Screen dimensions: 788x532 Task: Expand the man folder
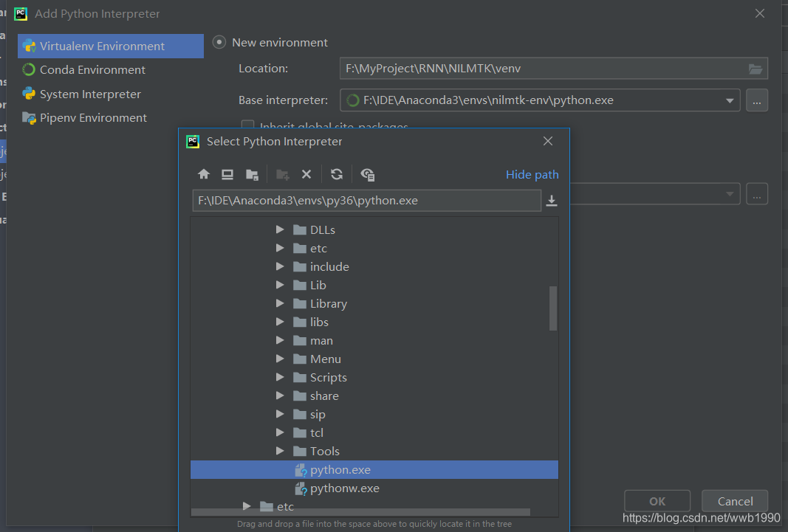click(x=280, y=340)
